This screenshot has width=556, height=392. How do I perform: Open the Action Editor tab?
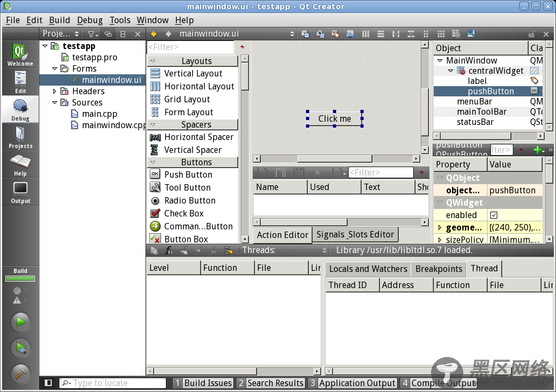pyautogui.click(x=283, y=235)
